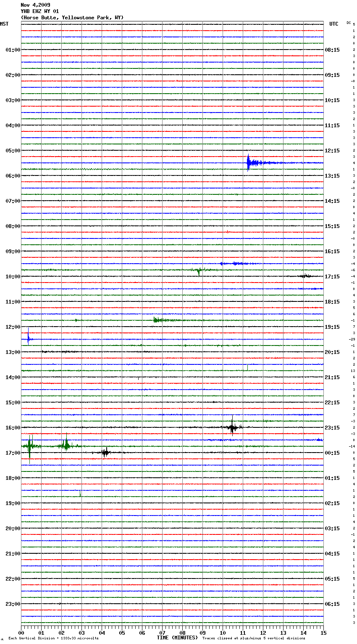Screen dimensions: 357x644
Task: Click the '17:00' MST hour label
Action: click(x=13, y=453)
